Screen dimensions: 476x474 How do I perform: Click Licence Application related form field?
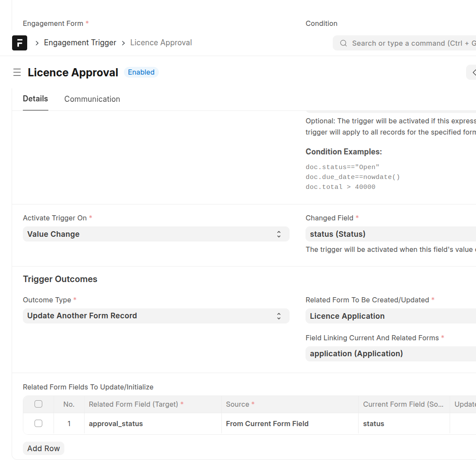click(391, 316)
